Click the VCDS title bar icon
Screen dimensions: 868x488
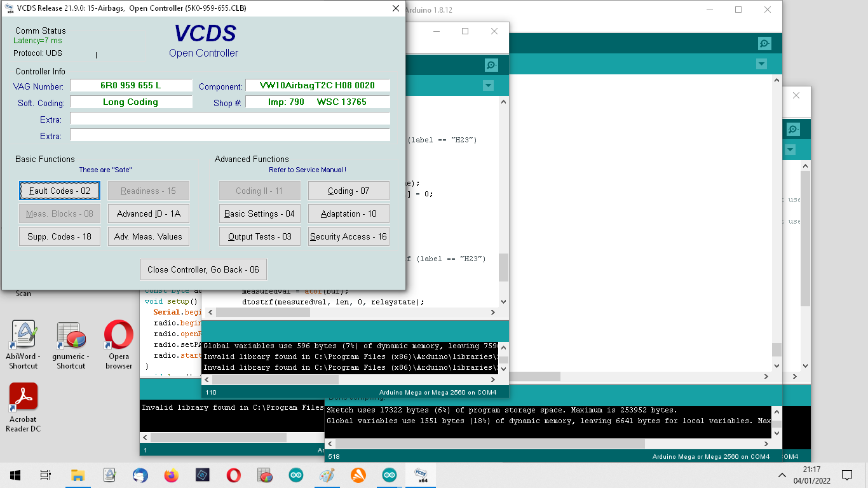point(9,8)
